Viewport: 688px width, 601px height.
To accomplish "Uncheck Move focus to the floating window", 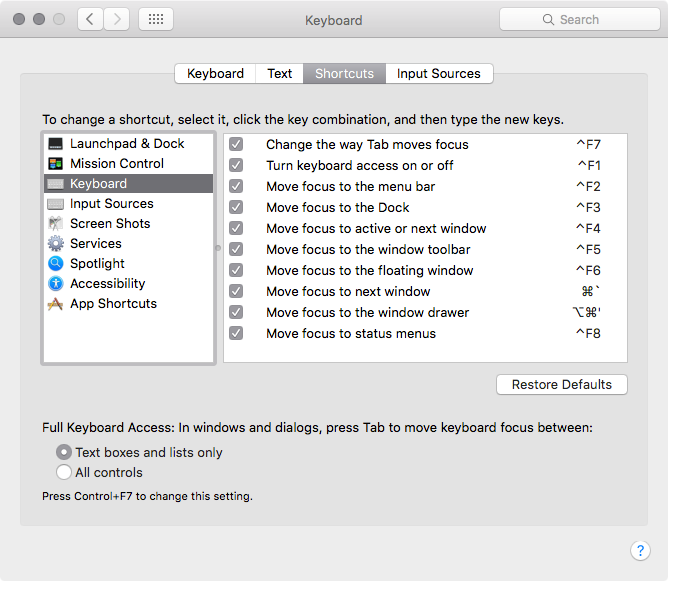I will [x=236, y=270].
